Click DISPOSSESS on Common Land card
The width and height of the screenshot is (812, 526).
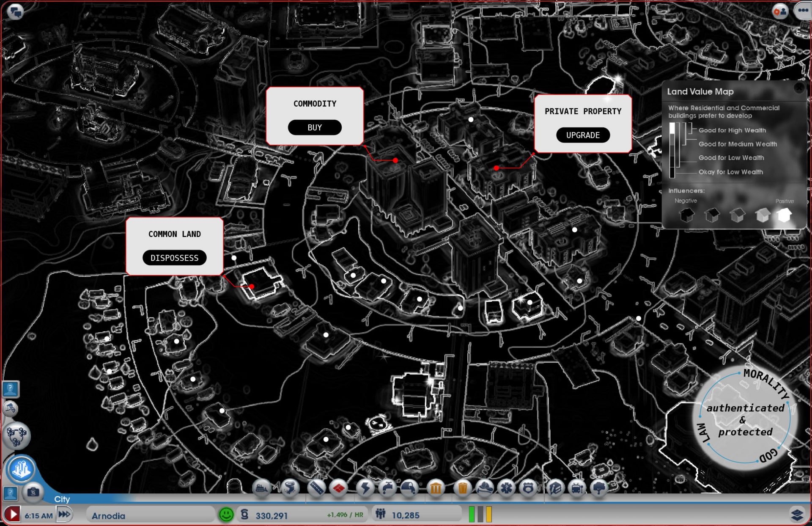click(174, 258)
